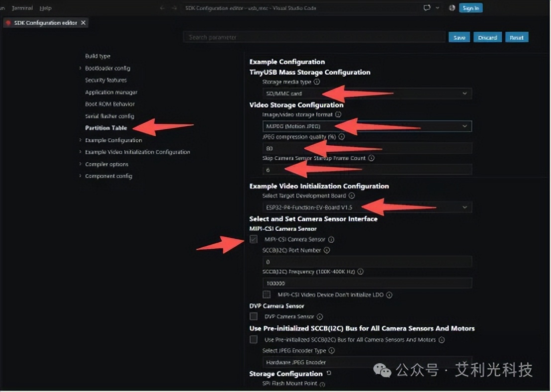Open the Help menu

[45, 8]
